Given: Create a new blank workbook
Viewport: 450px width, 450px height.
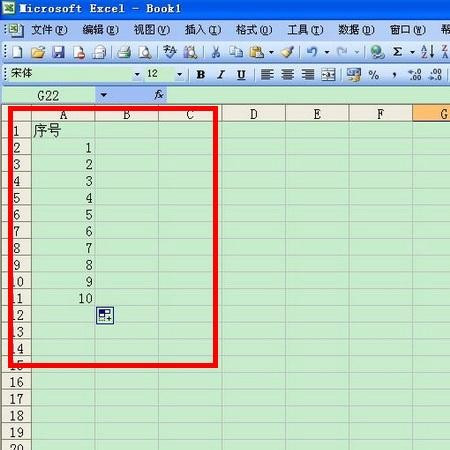Looking at the screenshot, I should (17, 52).
